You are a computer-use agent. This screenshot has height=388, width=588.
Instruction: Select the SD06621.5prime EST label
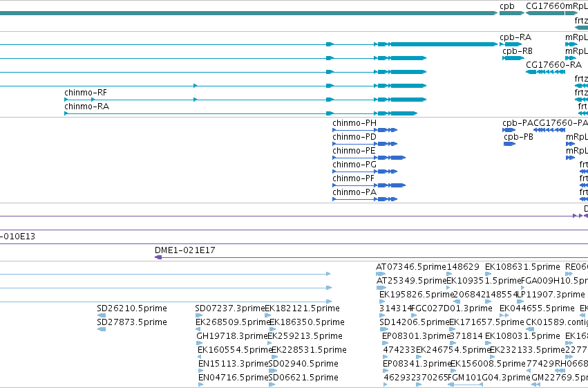(x=303, y=378)
